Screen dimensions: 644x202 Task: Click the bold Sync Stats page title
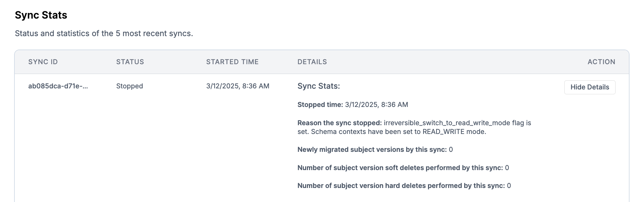(x=41, y=15)
